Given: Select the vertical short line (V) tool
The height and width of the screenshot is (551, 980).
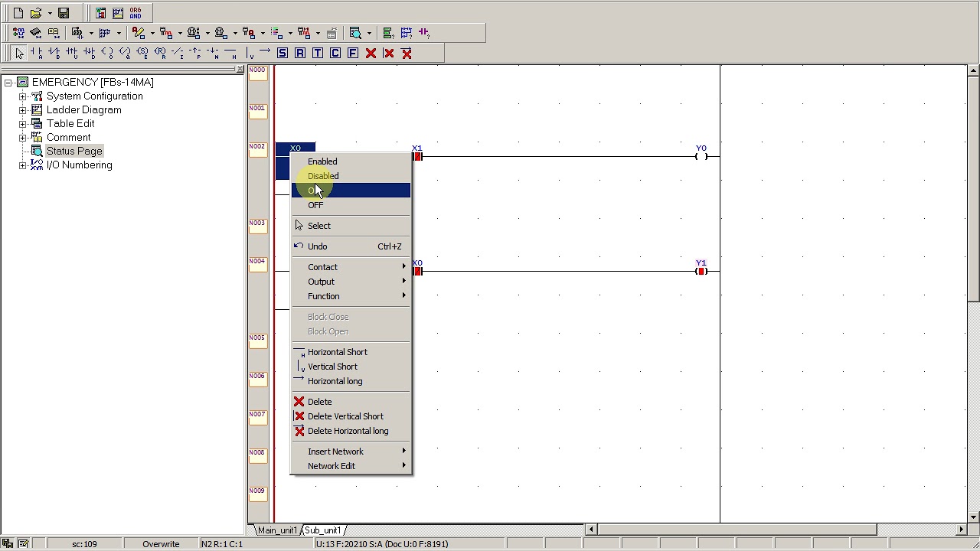Looking at the screenshot, I should pyautogui.click(x=250, y=53).
